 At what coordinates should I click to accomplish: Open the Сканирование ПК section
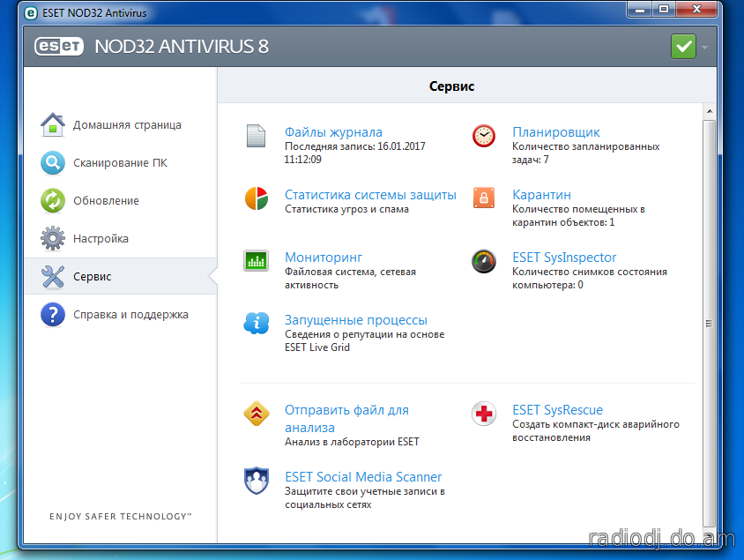click(120, 163)
